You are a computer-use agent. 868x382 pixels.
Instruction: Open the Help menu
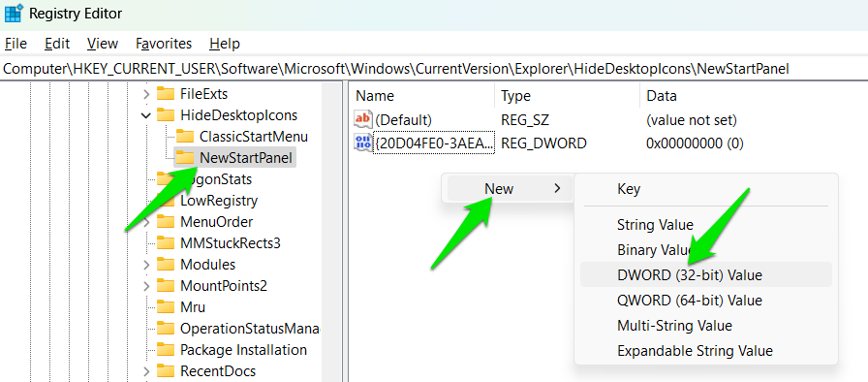coord(225,44)
